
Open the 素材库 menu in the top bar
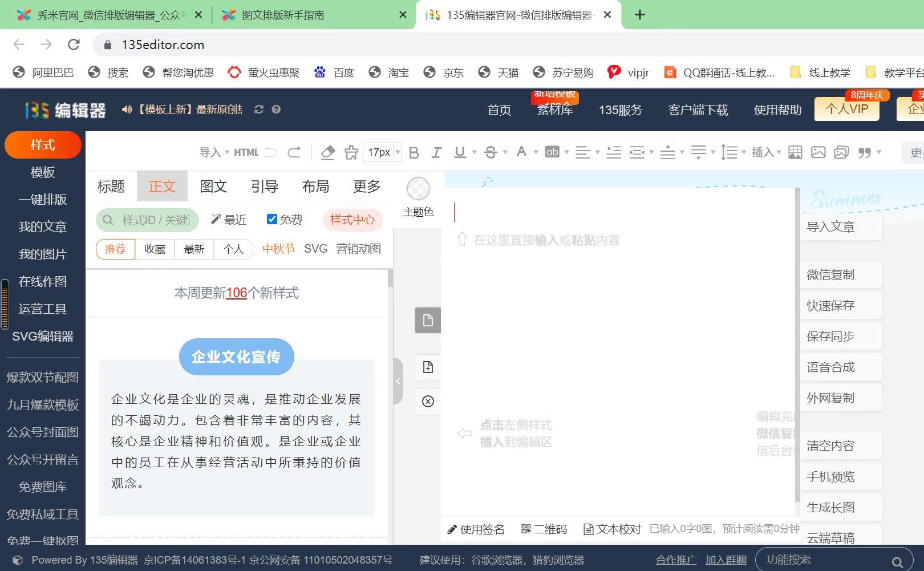pyautogui.click(x=554, y=110)
